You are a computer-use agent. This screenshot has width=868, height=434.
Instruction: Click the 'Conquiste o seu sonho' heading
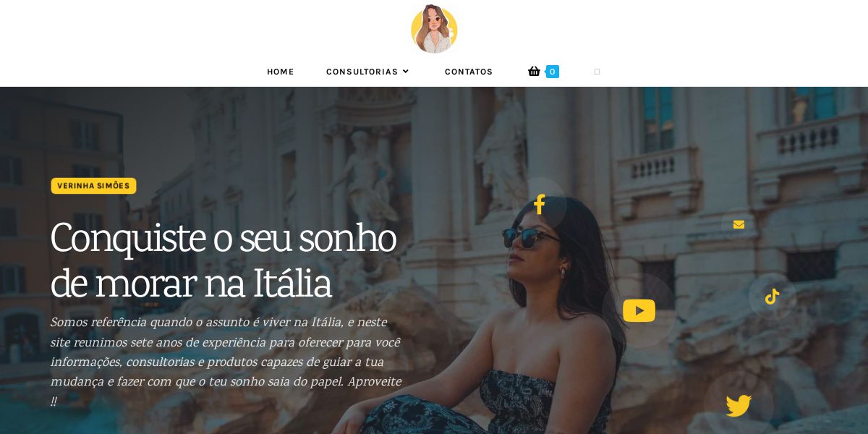click(224, 260)
